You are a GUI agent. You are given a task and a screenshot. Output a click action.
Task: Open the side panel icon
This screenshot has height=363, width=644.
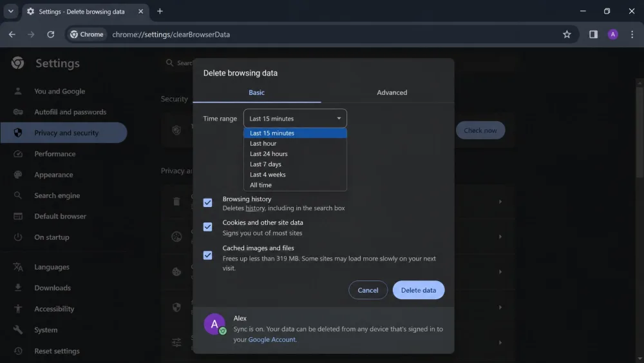click(x=593, y=35)
